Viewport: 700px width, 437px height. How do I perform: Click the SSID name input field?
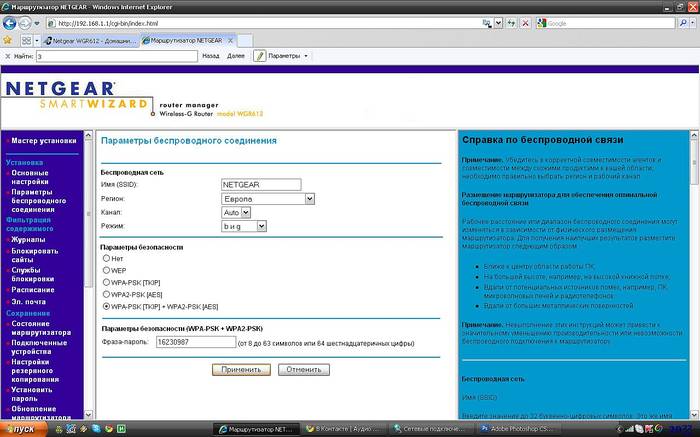tap(259, 185)
